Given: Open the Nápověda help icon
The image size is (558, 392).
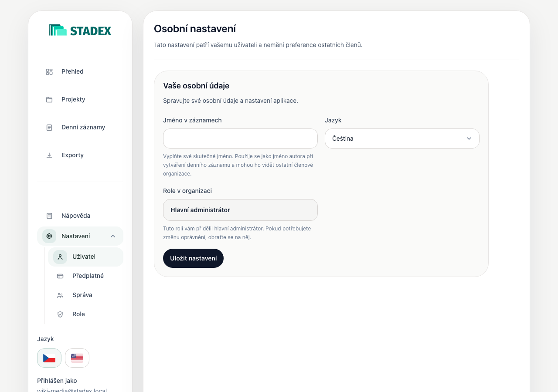Looking at the screenshot, I should (x=49, y=216).
